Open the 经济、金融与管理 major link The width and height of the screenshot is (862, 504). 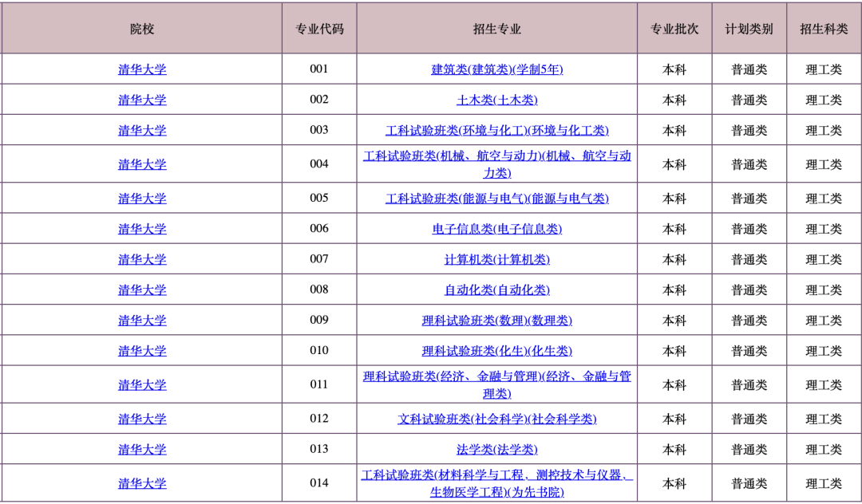(496, 376)
